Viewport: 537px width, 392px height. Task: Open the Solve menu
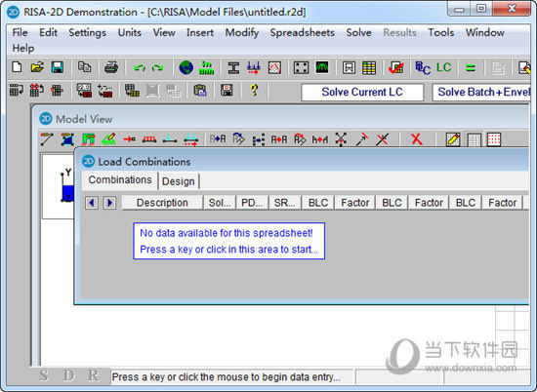pos(358,32)
